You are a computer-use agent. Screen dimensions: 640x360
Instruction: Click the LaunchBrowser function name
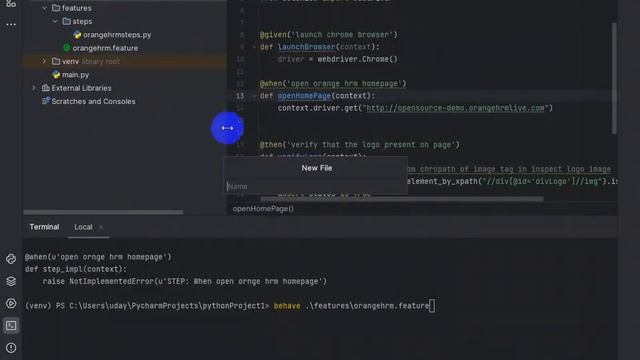pos(307,47)
